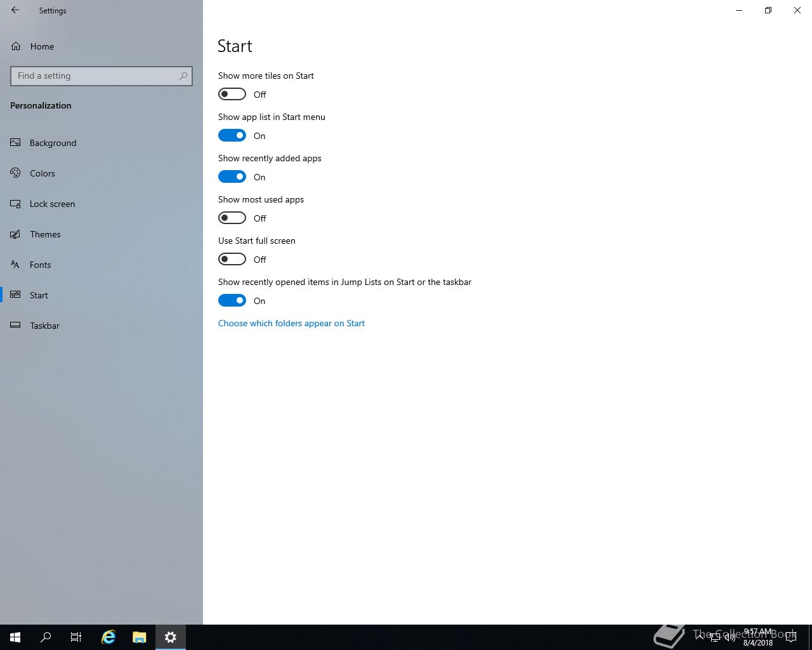The width and height of the screenshot is (812, 650).
Task: Open the Action Center notification icon
Action: point(791,637)
